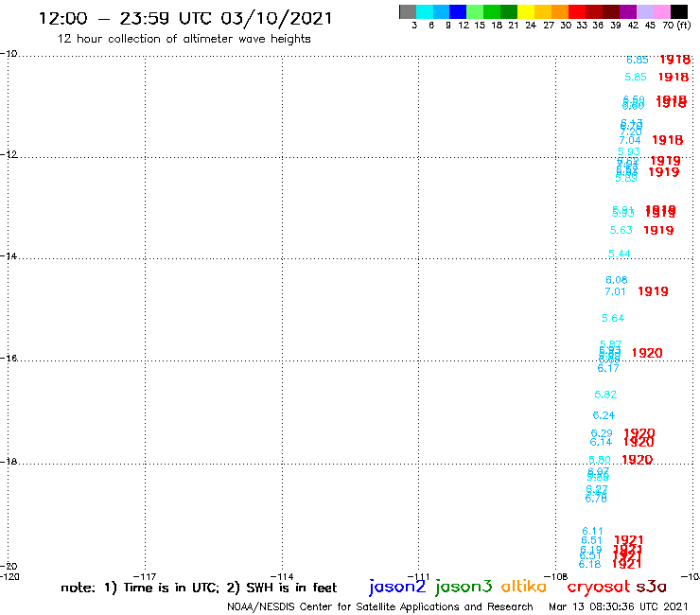The image size is (700, 615).
Task: Pick the yellow swatch in the wave-height legend
Action: (526, 12)
